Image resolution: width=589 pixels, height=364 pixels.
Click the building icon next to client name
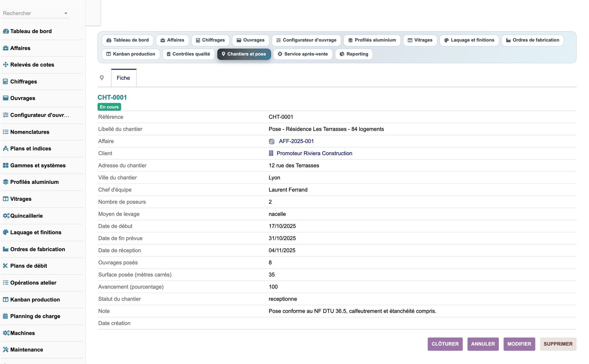(x=271, y=153)
